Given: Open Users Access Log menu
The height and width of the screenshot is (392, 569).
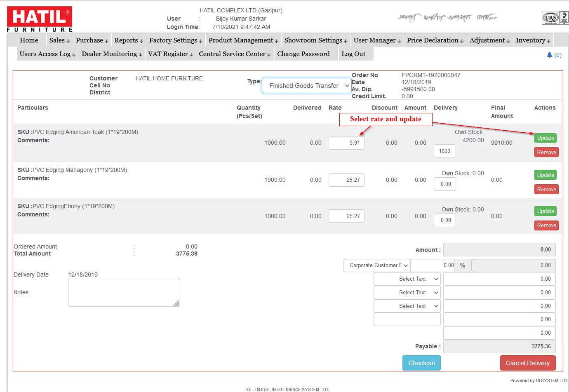Looking at the screenshot, I should [47, 54].
